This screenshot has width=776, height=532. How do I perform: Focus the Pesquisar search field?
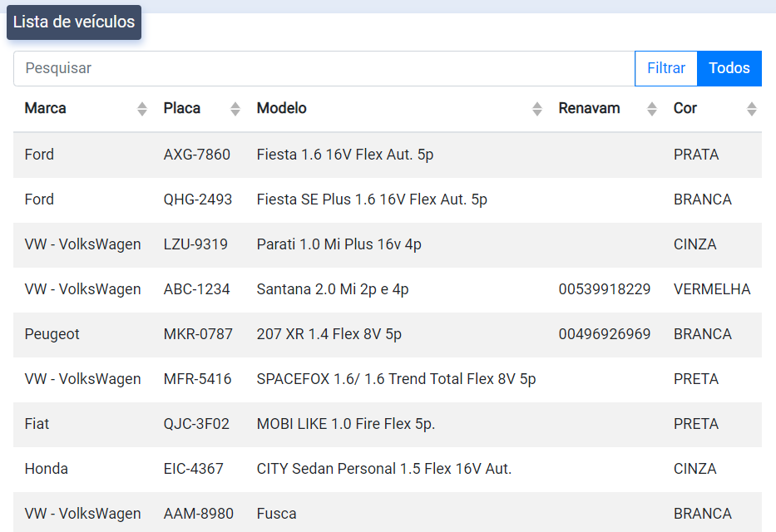pos(324,68)
